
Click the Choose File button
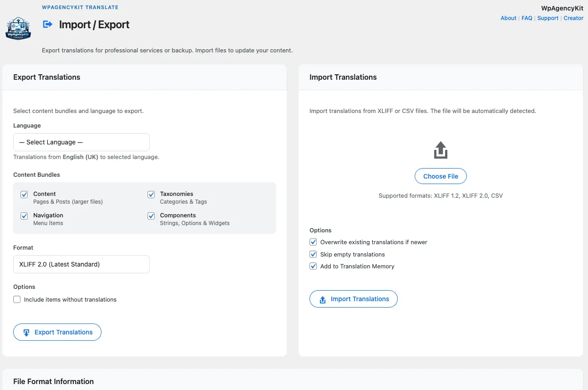(441, 176)
